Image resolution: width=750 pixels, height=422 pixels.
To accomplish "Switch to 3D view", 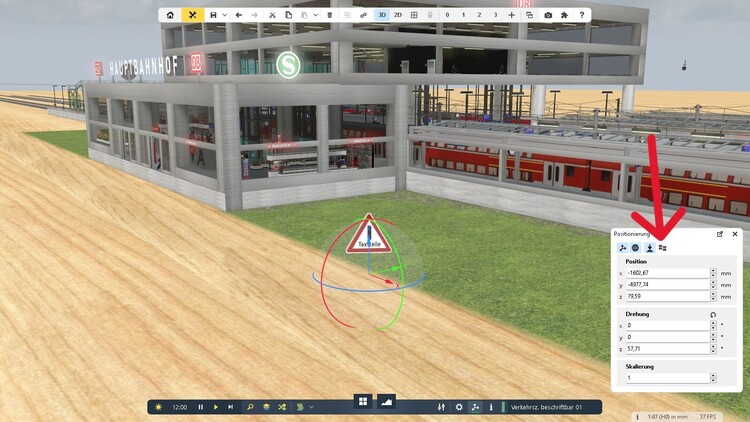I will click(382, 15).
